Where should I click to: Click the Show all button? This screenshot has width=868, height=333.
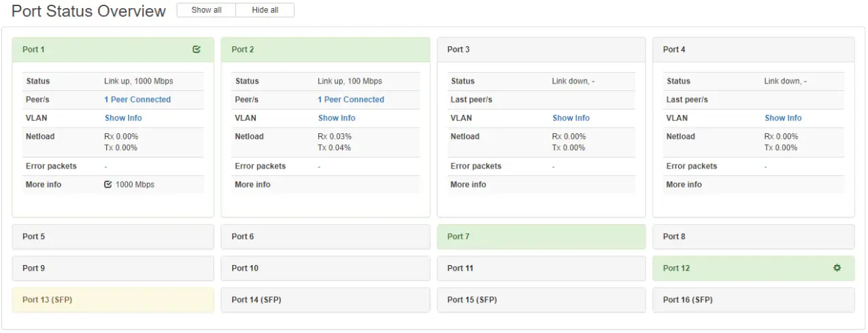[x=206, y=10]
